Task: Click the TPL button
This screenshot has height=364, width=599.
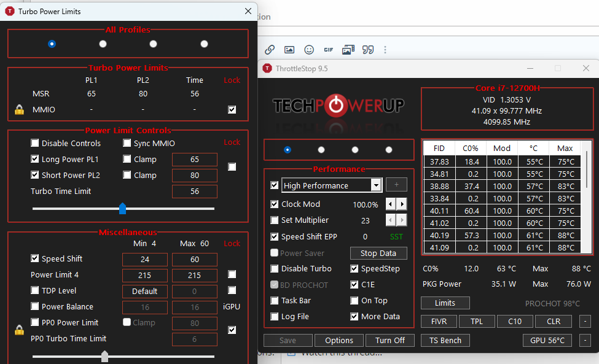Action: point(477,321)
